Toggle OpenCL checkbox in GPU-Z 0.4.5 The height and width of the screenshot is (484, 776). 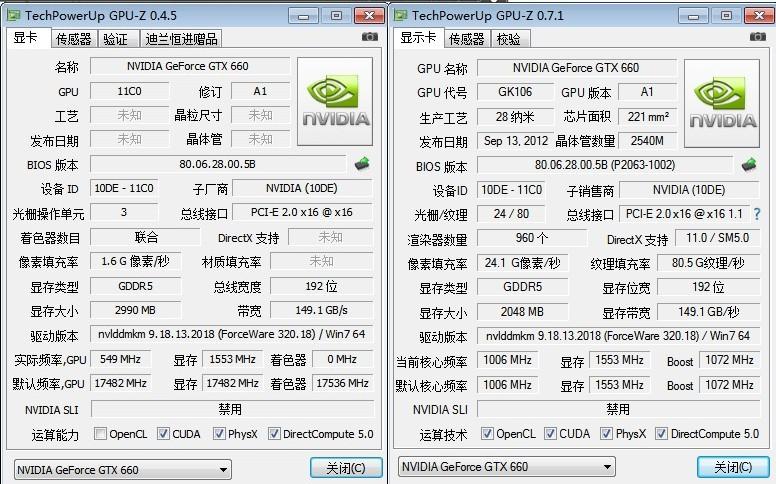pos(100,434)
